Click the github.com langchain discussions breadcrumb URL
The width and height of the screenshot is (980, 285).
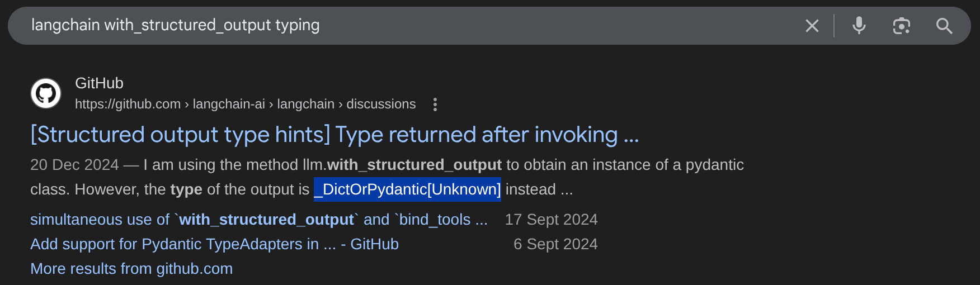[245, 104]
